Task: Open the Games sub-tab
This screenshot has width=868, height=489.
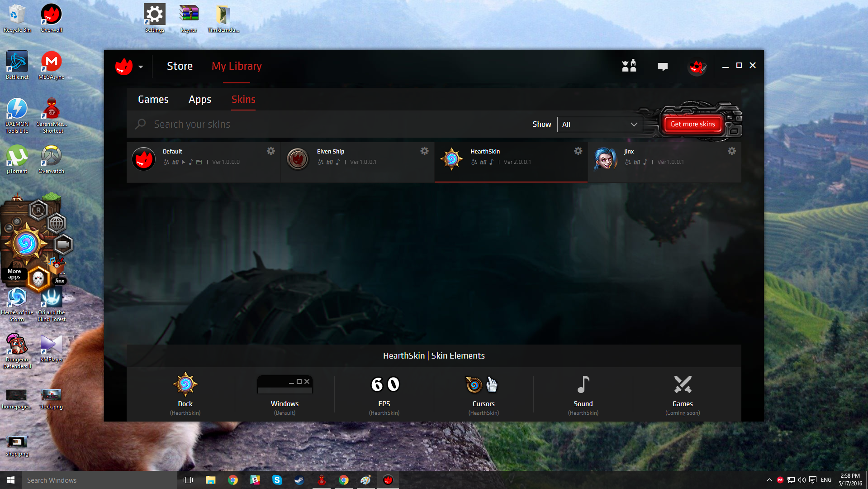Action: point(153,99)
